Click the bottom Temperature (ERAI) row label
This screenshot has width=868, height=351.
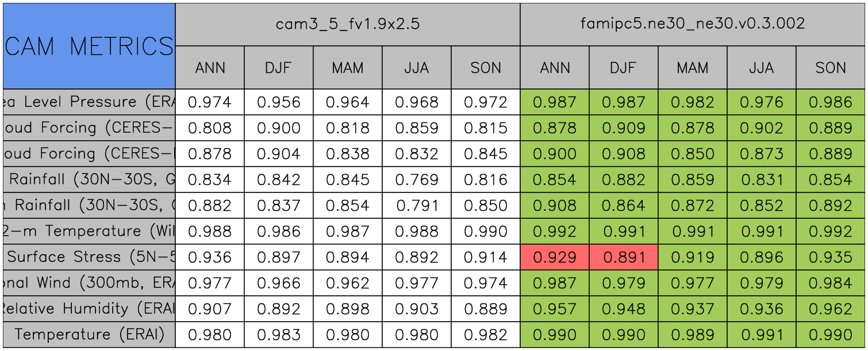(x=89, y=335)
